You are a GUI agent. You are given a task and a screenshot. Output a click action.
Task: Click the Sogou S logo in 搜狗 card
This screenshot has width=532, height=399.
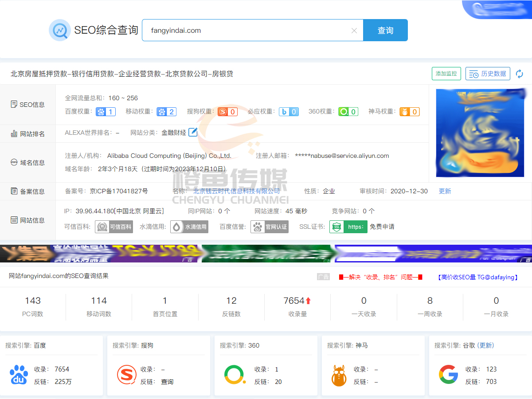(x=127, y=375)
